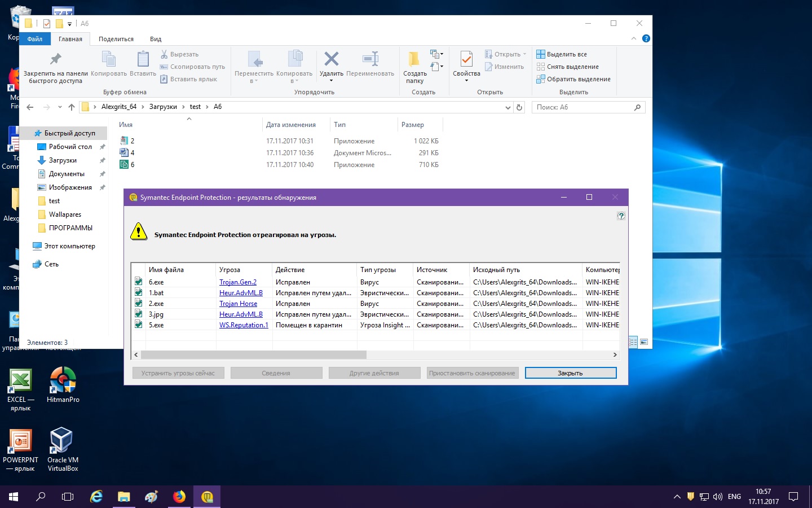The image size is (812, 508).
Task: Open Firefox from the taskbar
Action: click(x=179, y=497)
